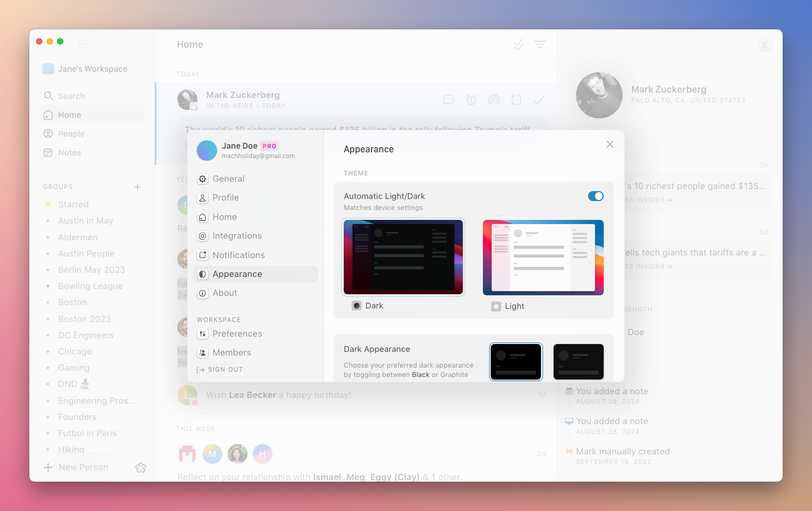This screenshot has width=812, height=511.
Task: Click the Search field in sidebar
Action: 92,96
